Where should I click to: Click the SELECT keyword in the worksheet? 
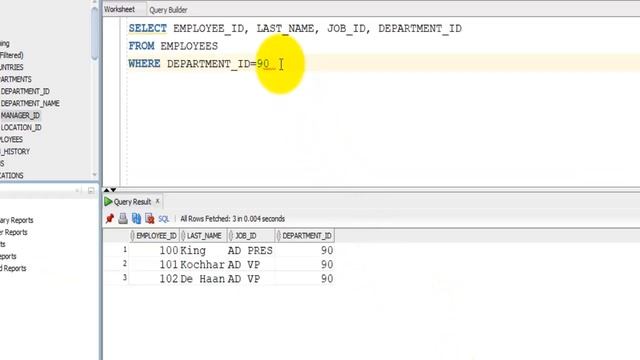click(148, 29)
